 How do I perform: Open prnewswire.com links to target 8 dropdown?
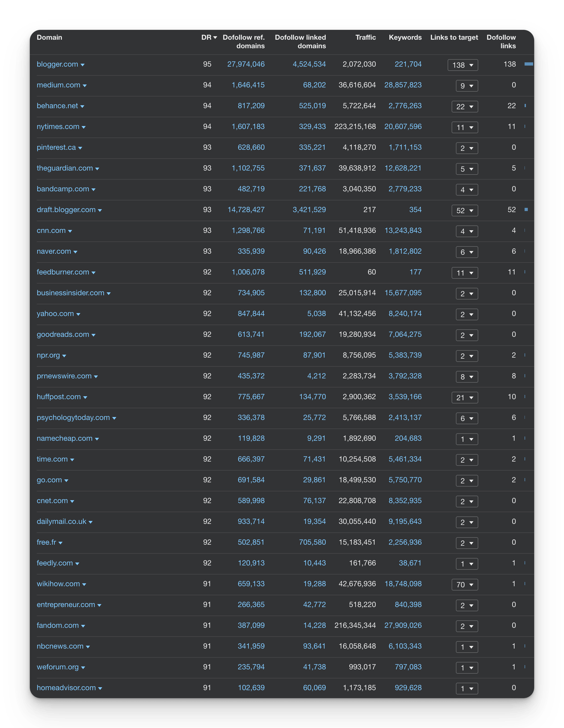(x=467, y=377)
